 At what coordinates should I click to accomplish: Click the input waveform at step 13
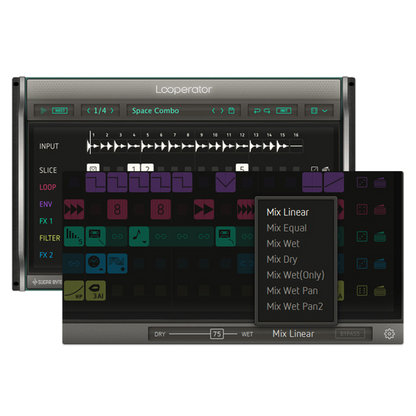pyautogui.click(x=256, y=146)
